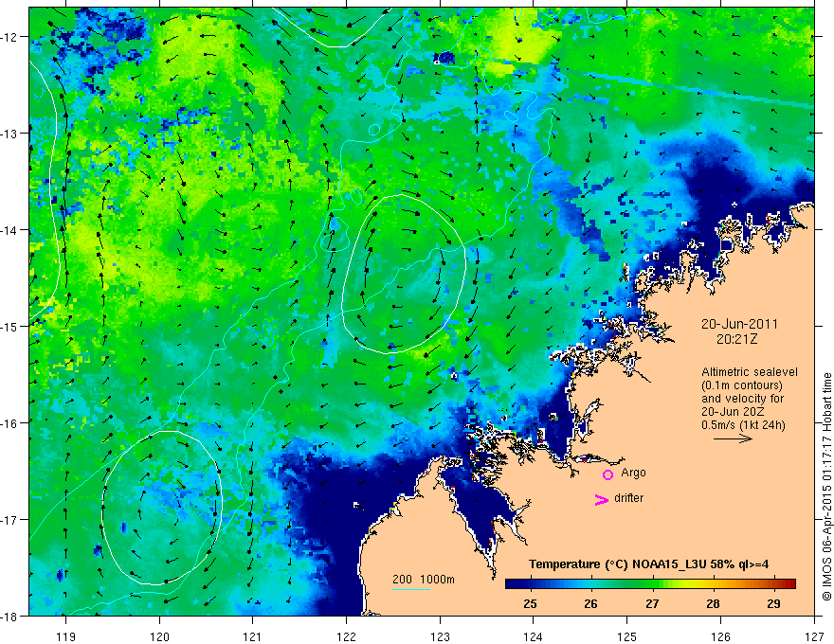Click the temperature color bar
834x644 pixels.
coord(650,584)
